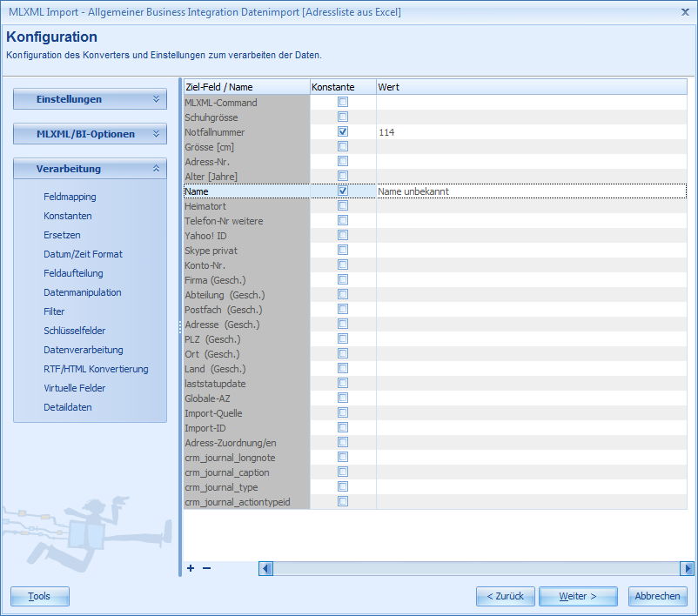Click the Zurück button
Viewport: 698px width, 616px height.
click(x=505, y=596)
